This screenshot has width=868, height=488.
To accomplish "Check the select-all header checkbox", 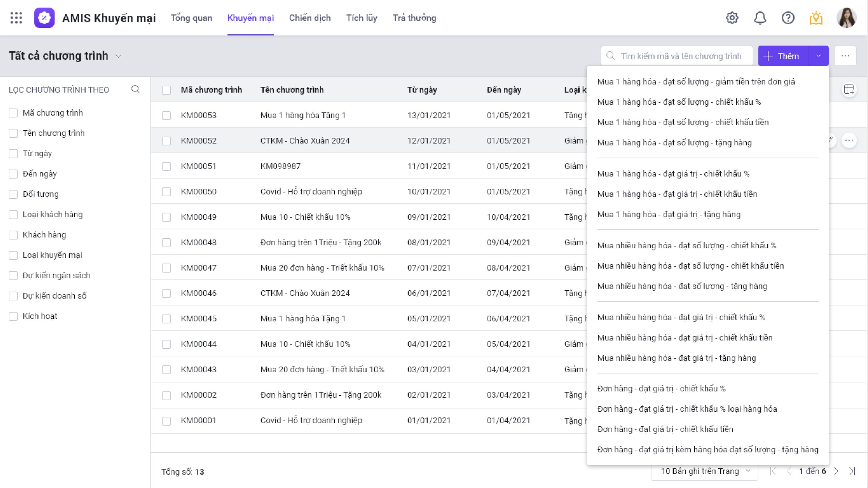I will (166, 90).
